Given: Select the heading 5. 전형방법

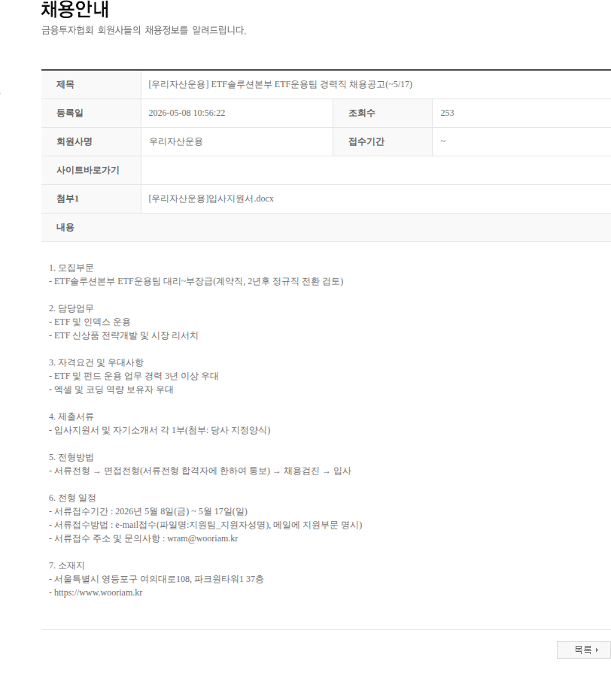Looking at the screenshot, I should pyautogui.click(x=71, y=457).
